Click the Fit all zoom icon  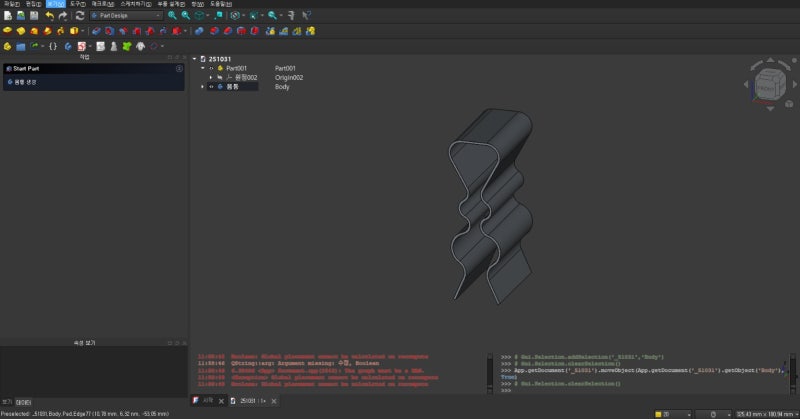click(172, 16)
